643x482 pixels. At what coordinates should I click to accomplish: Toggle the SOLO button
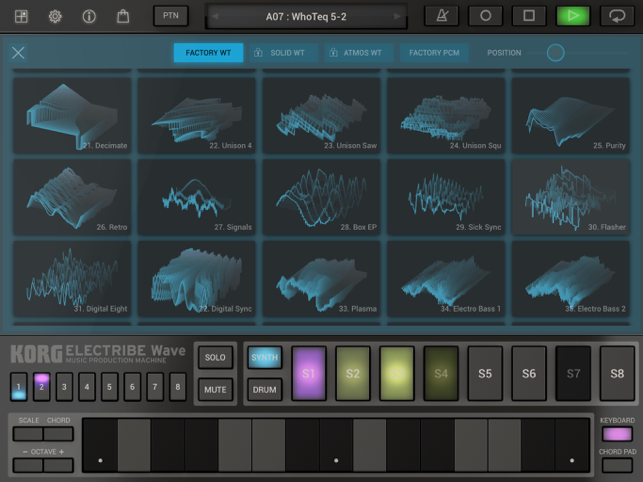(x=216, y=358)
